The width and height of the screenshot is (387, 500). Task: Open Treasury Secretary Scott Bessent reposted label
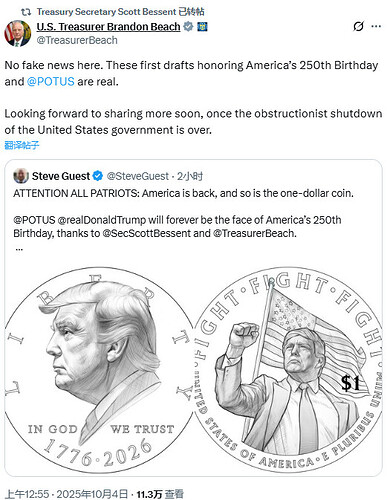pos(121,12)
